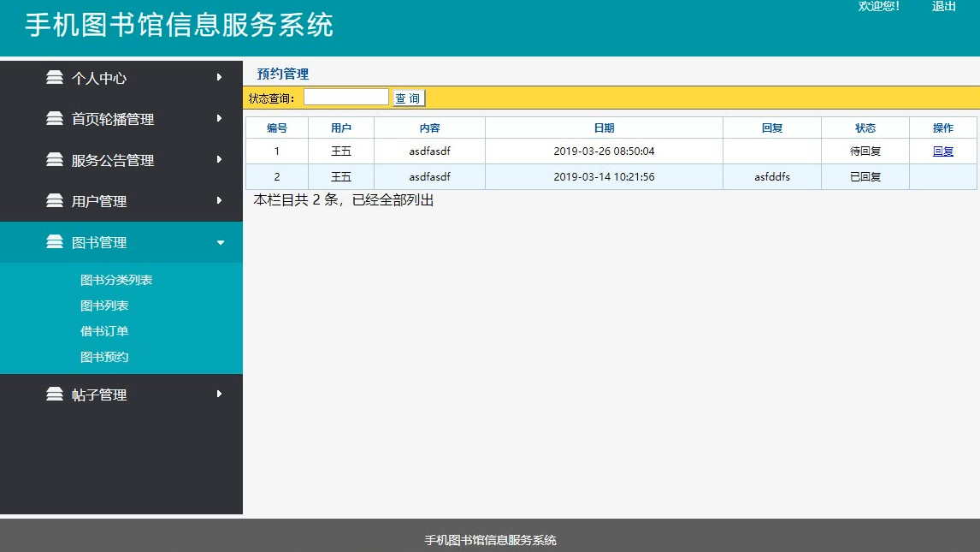Click the 预约管理 page heading
This screenshot has width=980, height=552.
[282, 74]
